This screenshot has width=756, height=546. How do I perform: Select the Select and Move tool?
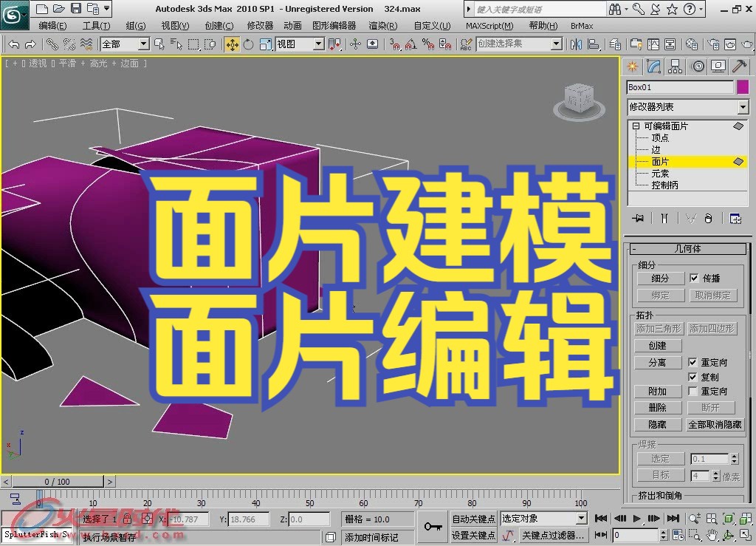coord(233,44)
